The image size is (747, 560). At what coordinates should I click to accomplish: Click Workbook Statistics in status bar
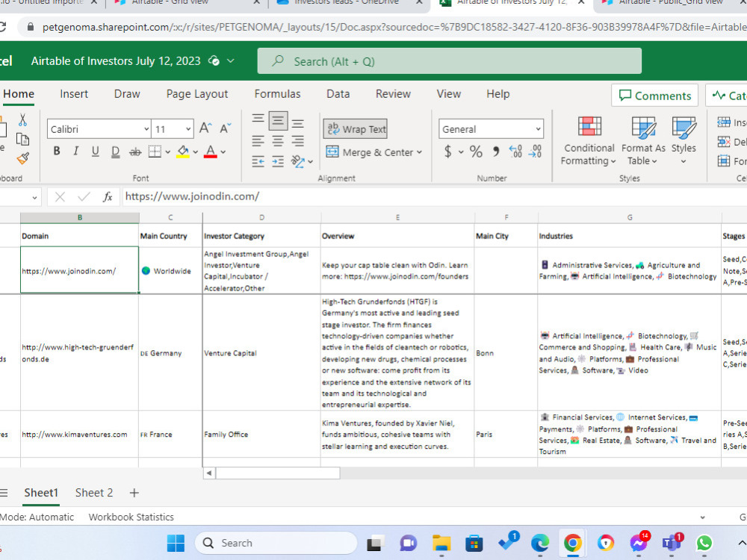pyautogui.click(x=131, y=517)
